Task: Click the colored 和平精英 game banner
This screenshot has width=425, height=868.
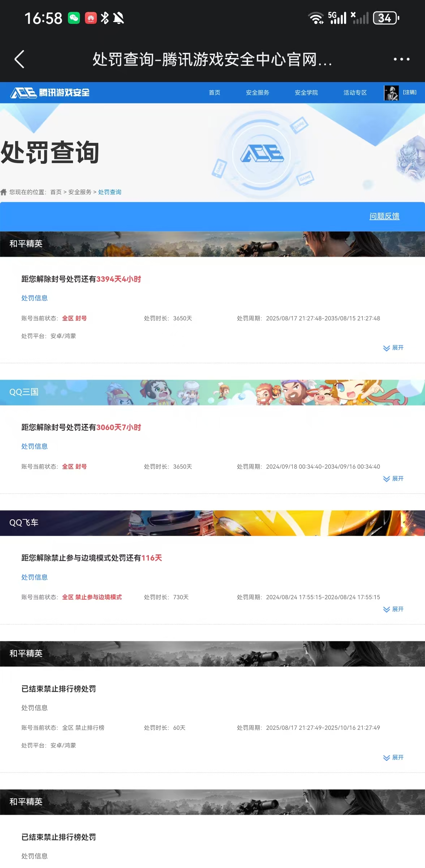Action: [212, 244]
